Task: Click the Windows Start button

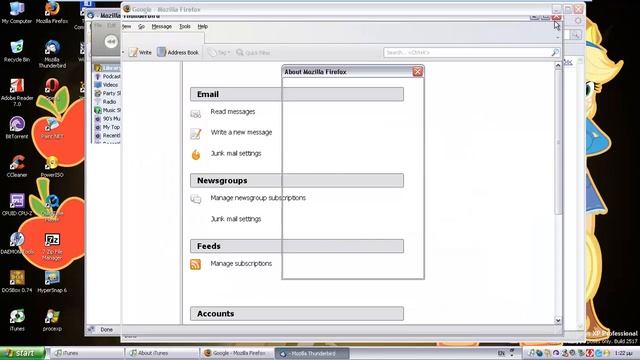Action: (x=22, y=353)
